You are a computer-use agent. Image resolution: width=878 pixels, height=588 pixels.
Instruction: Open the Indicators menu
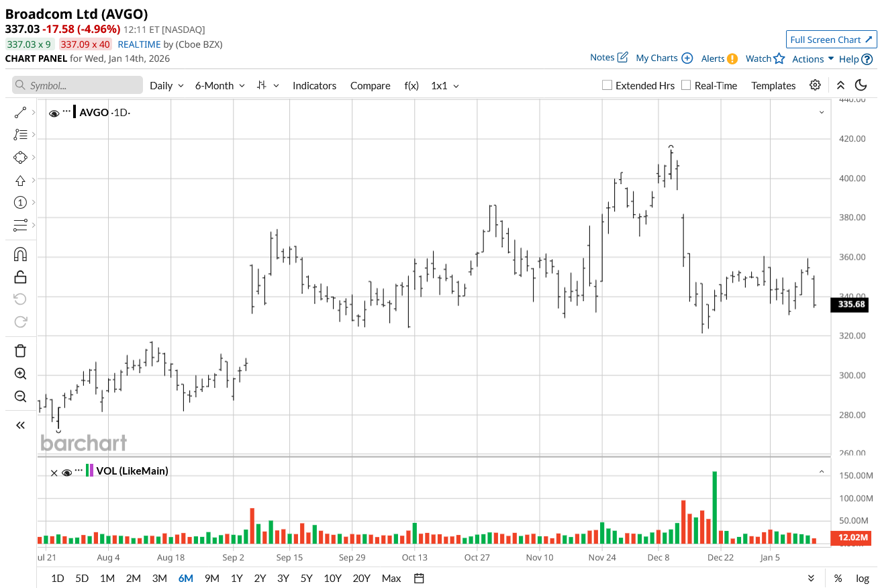(314, 85)
